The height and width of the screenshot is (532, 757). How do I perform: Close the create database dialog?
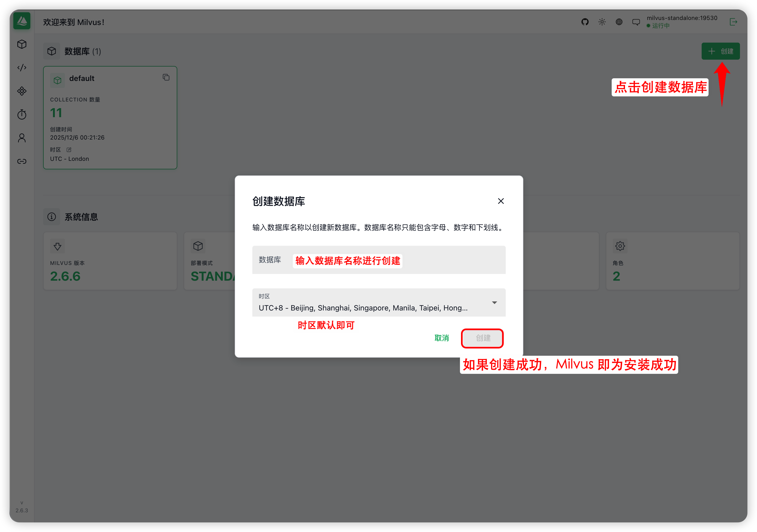point(500,201)
